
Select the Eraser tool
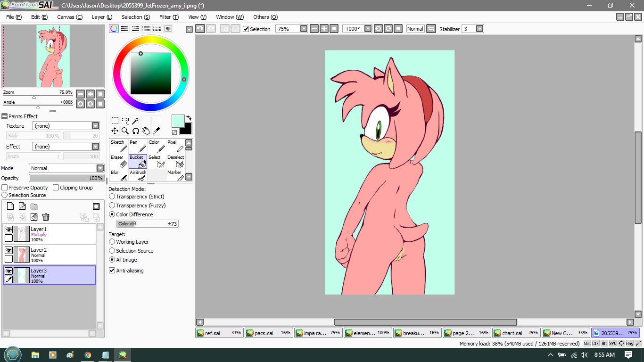(x=119, y=161)
